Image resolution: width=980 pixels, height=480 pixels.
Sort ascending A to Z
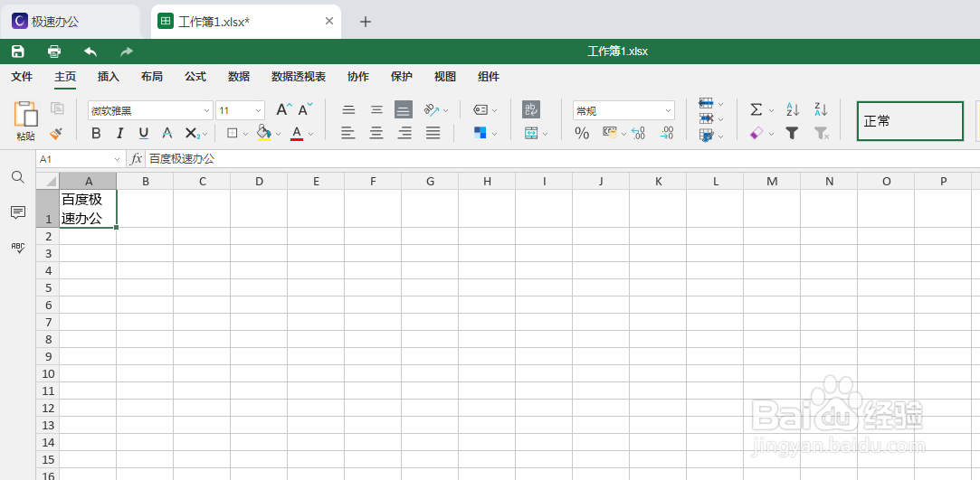click(x=793, y=110)
